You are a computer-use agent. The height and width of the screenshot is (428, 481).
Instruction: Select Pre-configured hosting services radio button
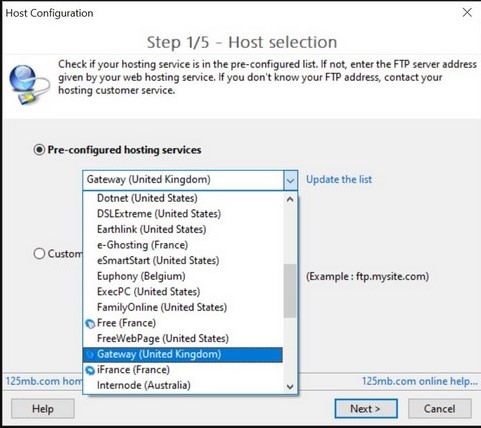(x=39, y=150)
